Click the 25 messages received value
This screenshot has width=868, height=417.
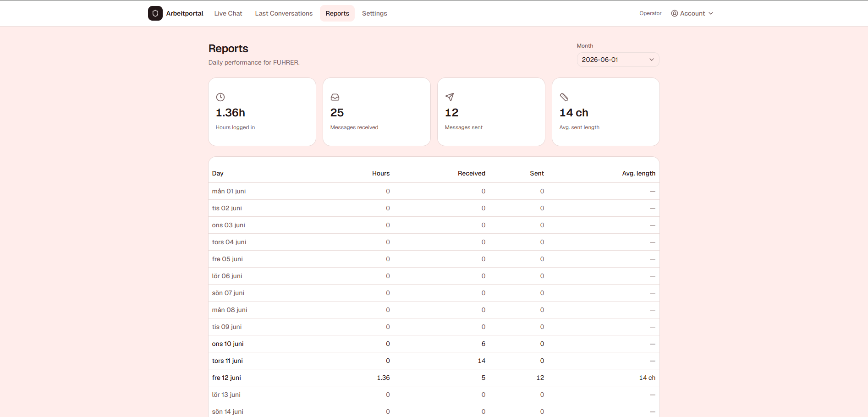(337, 113)
